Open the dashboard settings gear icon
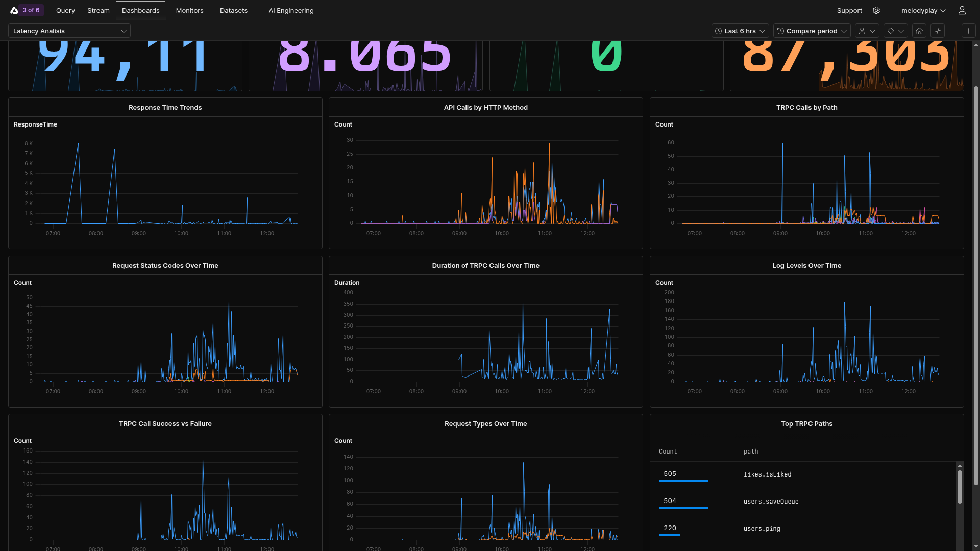 click(876, 10)
